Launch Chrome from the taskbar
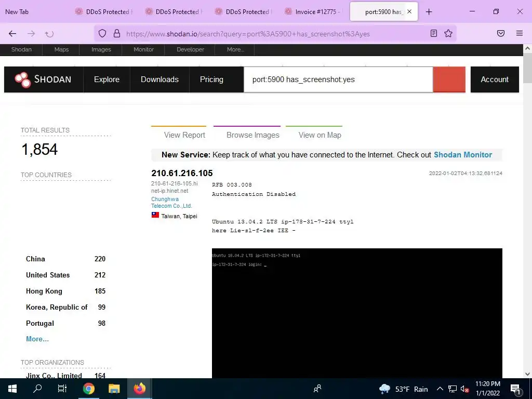The image size is (532, 399). (x=88, y=389)
